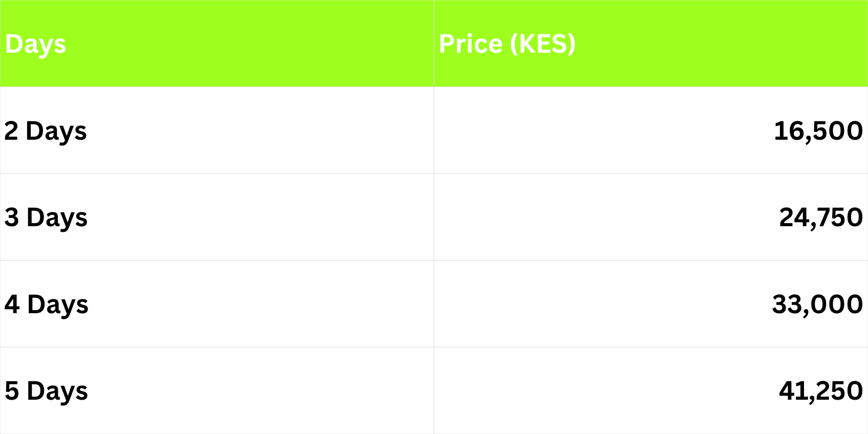Click the column divider in the header row
The height and width of the screenshot is (434, 868).
click(x=434, y=44)
